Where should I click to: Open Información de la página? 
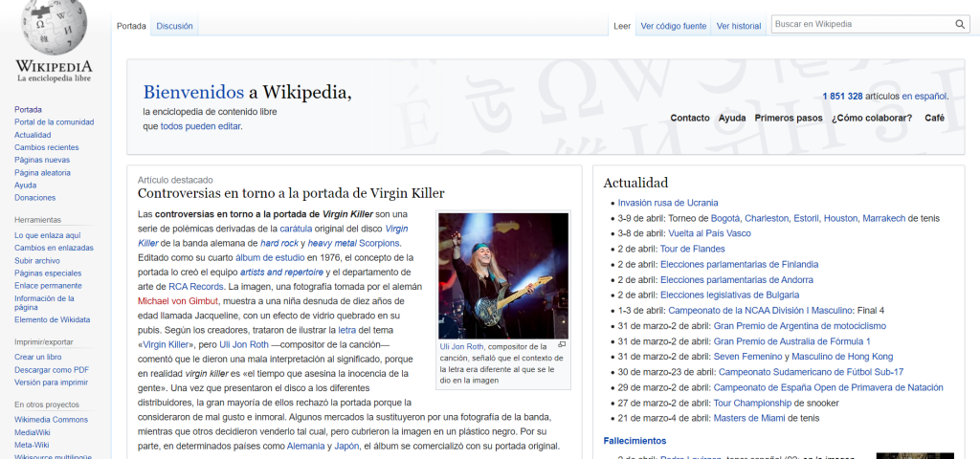pos(44,303)
